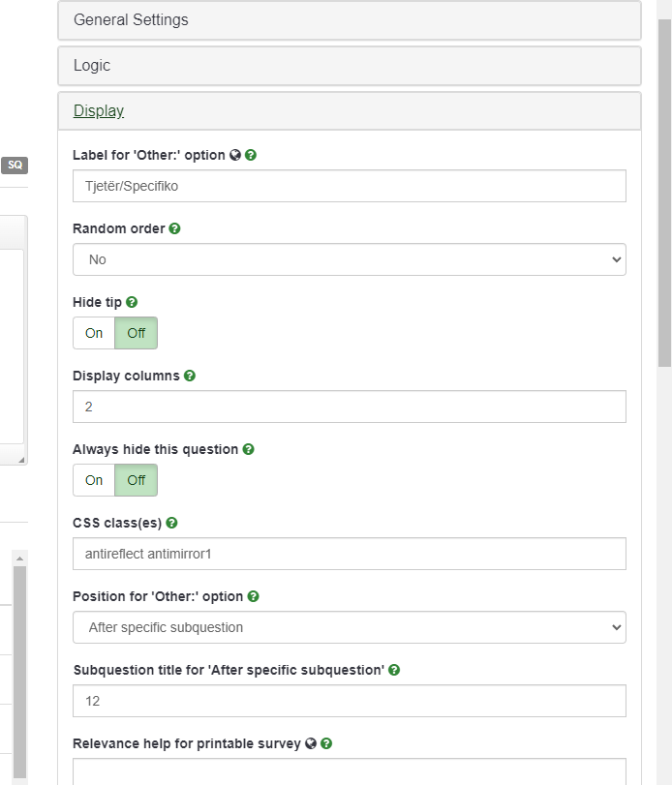Click help icon next to Random order
This screenshot has width=672, height=785.
tap(175, 229)
